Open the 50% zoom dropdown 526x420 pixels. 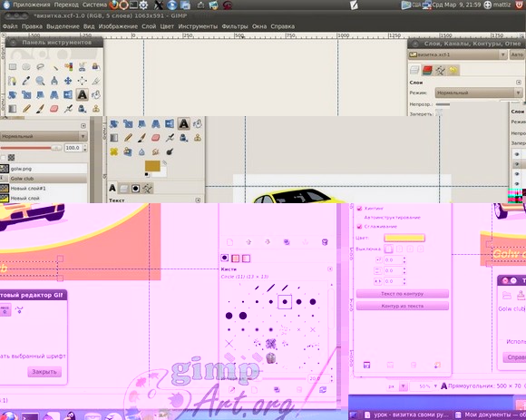424,386
